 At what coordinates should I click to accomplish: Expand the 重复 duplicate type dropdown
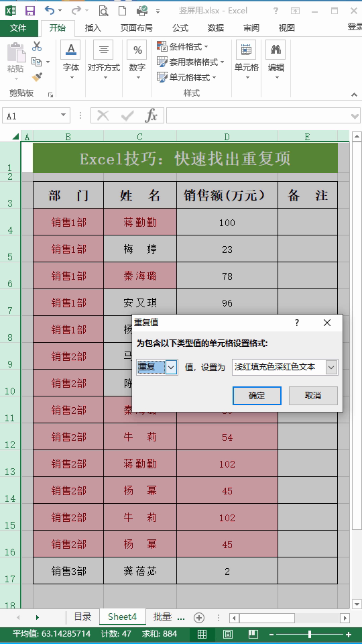(172, 367)
